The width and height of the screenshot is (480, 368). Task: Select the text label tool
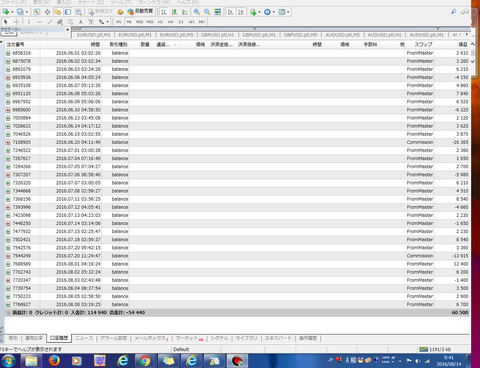click(x=91, y=22)
